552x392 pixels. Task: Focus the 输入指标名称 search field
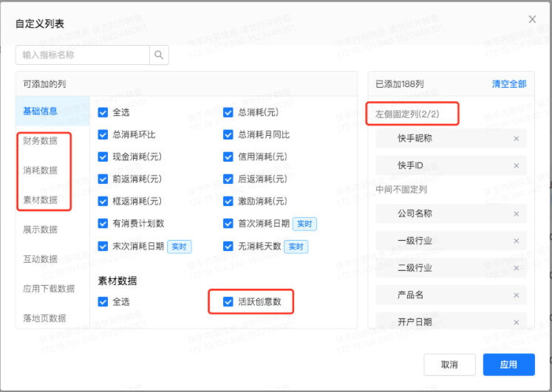(82, 55)
